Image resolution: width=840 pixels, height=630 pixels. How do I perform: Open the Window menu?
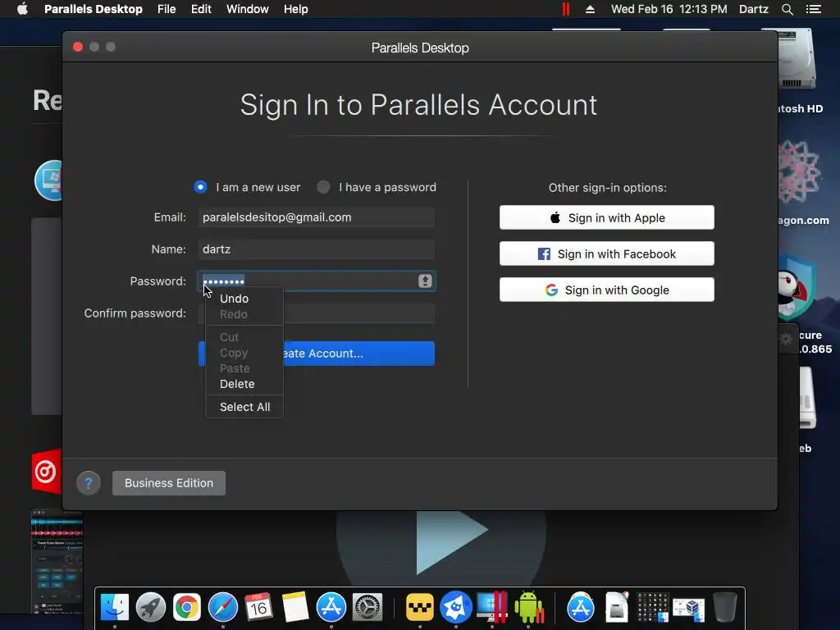247,9
